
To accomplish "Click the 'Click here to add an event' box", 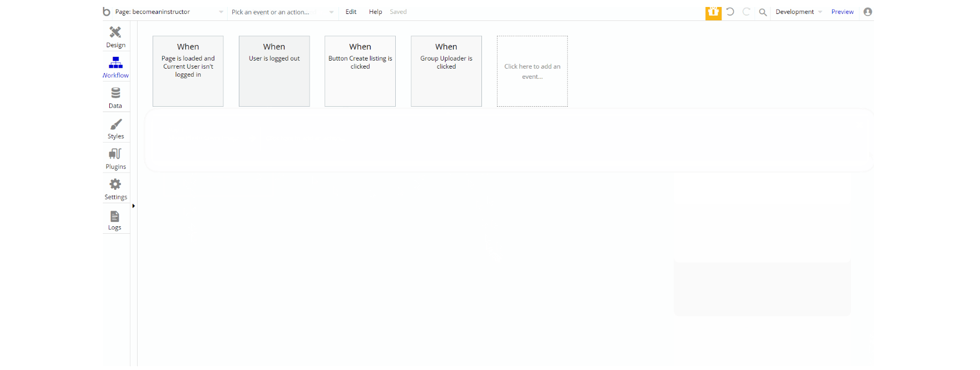I will click(x=532, y=71).
